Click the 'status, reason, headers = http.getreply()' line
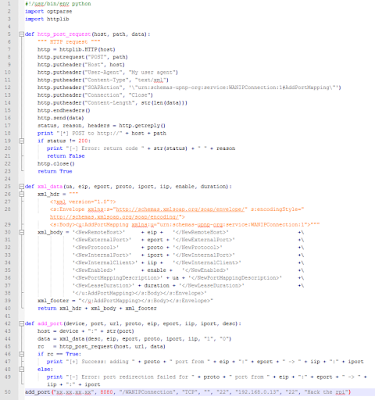The image size is (375, 400). point(101,125)
